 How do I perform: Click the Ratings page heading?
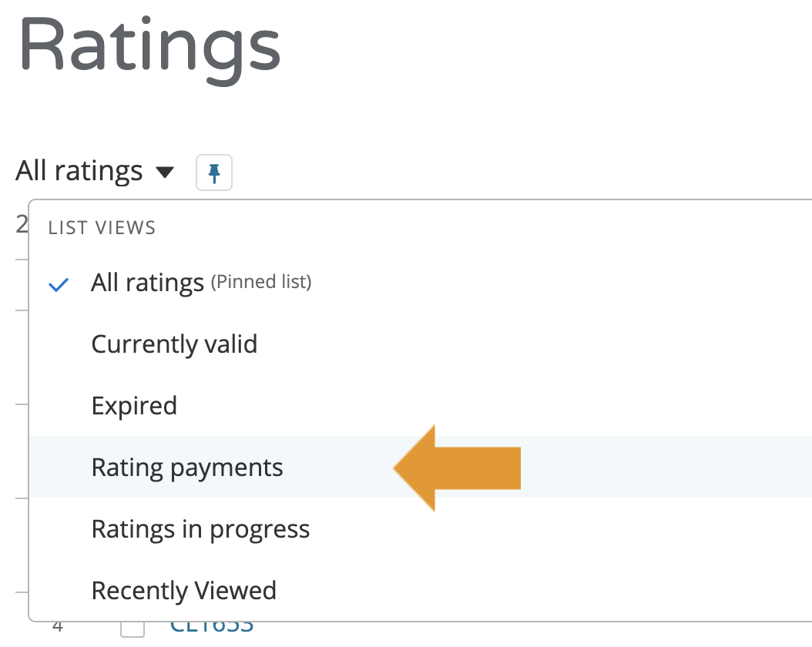149,46
